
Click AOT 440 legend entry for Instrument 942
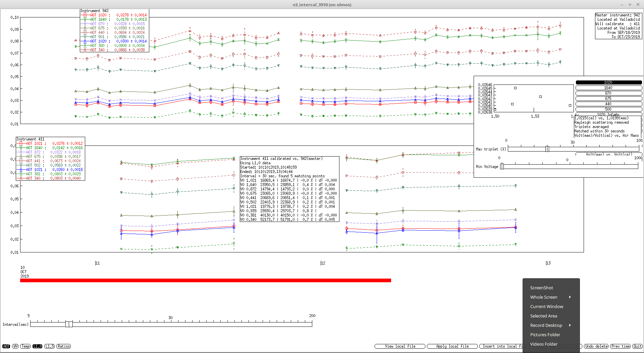114,33
